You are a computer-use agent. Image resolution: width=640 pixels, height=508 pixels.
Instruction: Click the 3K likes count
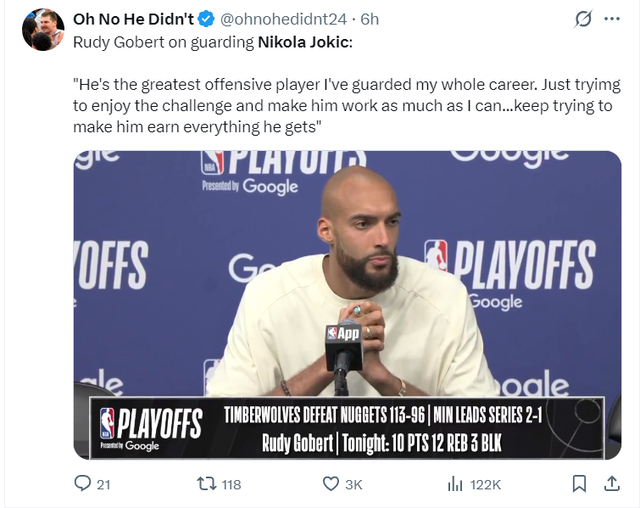[353, 484]
